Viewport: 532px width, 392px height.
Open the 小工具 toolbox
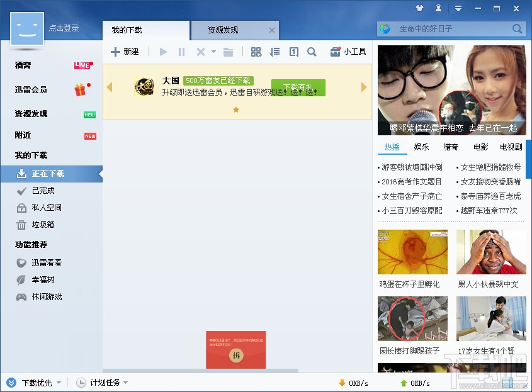[348, 52]
